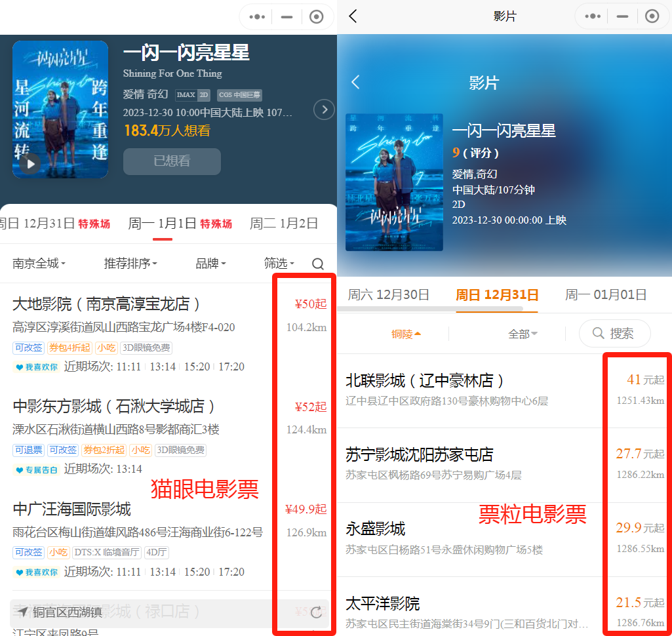This screenshot has width=672, height=636.
Task: Tap location arrow icon beside 铜官区西湖镇
Action: 22,612
